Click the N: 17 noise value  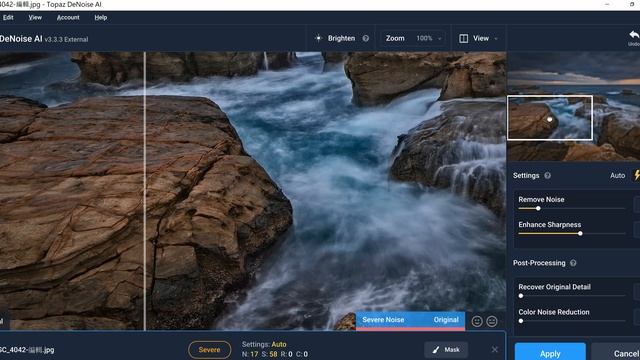250,354
